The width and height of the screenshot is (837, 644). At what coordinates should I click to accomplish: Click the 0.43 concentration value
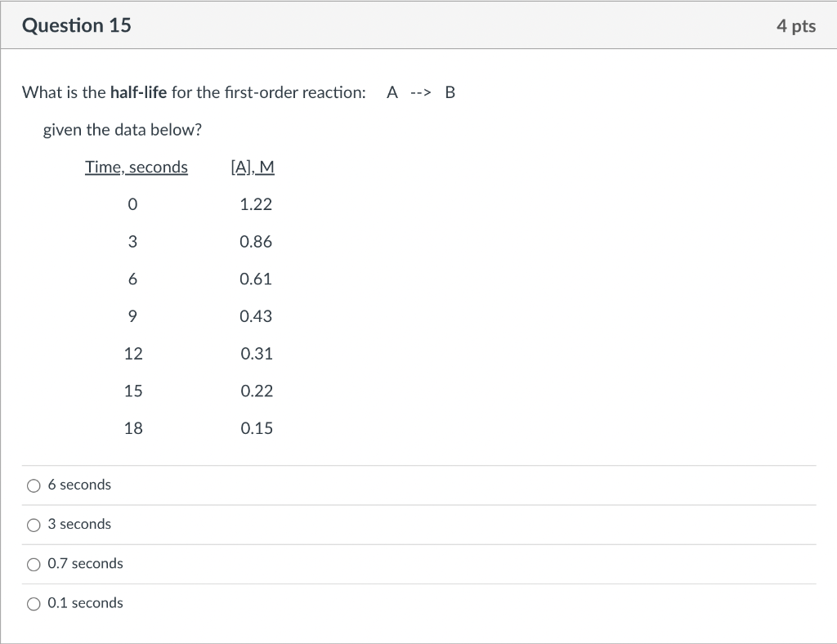pos(256,316)
